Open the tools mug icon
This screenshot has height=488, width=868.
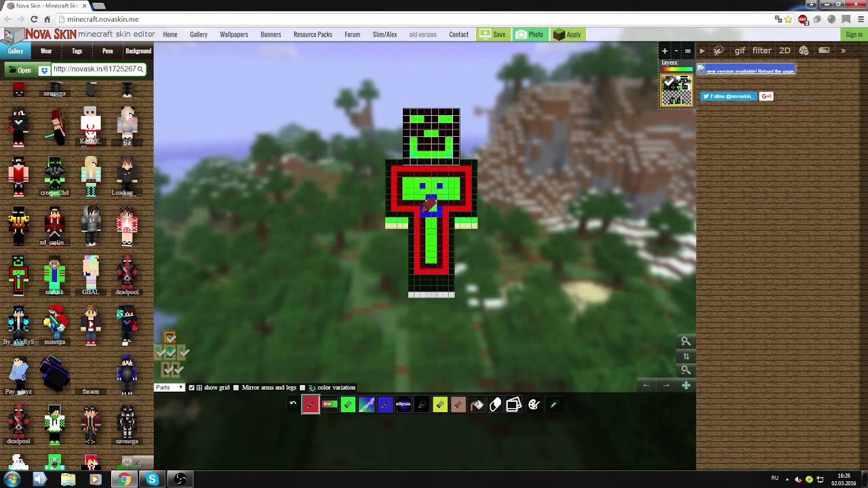point(719,51)
